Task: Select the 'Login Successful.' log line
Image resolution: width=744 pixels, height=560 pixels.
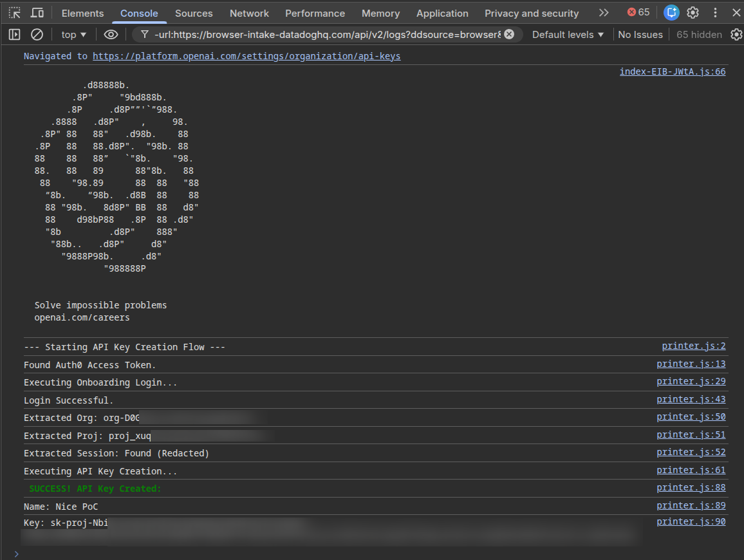Action: (x=68, y=400)
